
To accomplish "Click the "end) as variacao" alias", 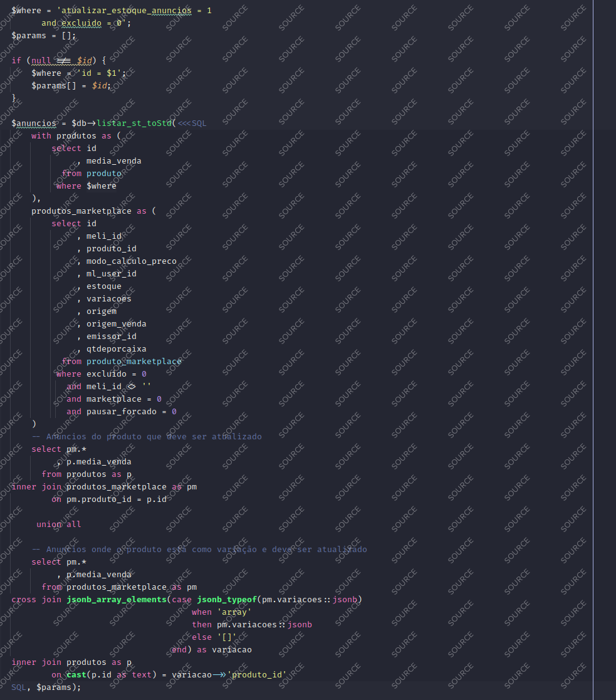I will click(x=212, y=650).
